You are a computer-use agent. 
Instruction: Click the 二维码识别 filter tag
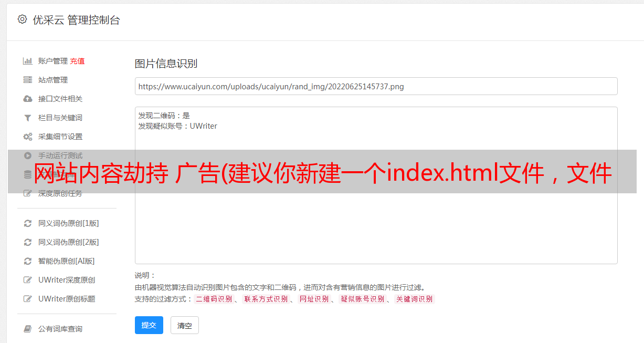(x=214, y=299)
